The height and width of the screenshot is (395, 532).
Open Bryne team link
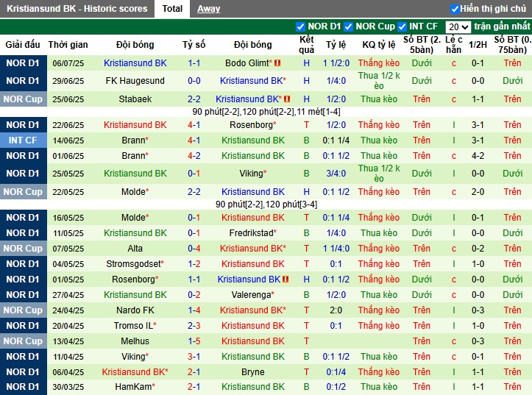coord(253,372)
